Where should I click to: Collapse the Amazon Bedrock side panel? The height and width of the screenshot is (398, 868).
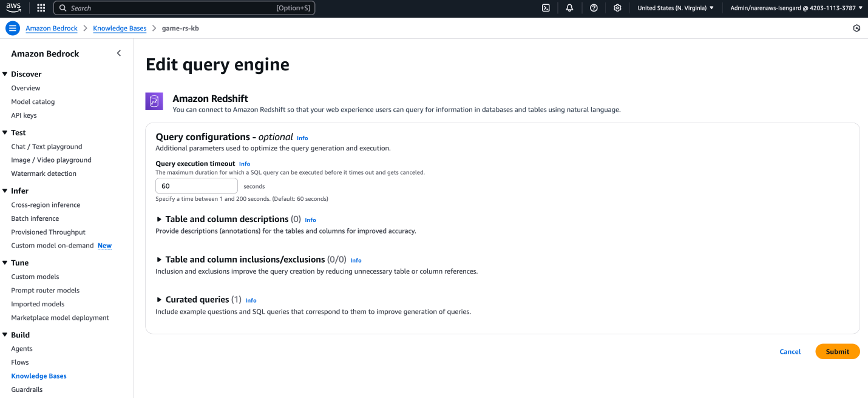(119, 53)
